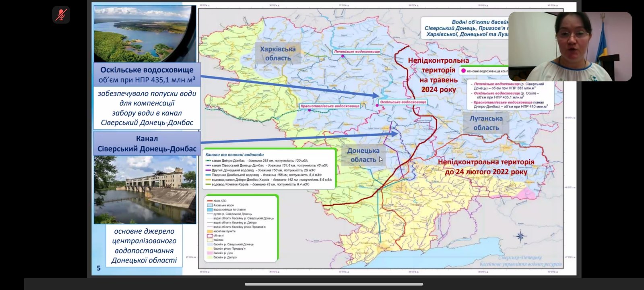Click the 'Канал Сіверський Донець-Донбас' heading box
This screenshot has width=644, height=290.
pos(147,144)
